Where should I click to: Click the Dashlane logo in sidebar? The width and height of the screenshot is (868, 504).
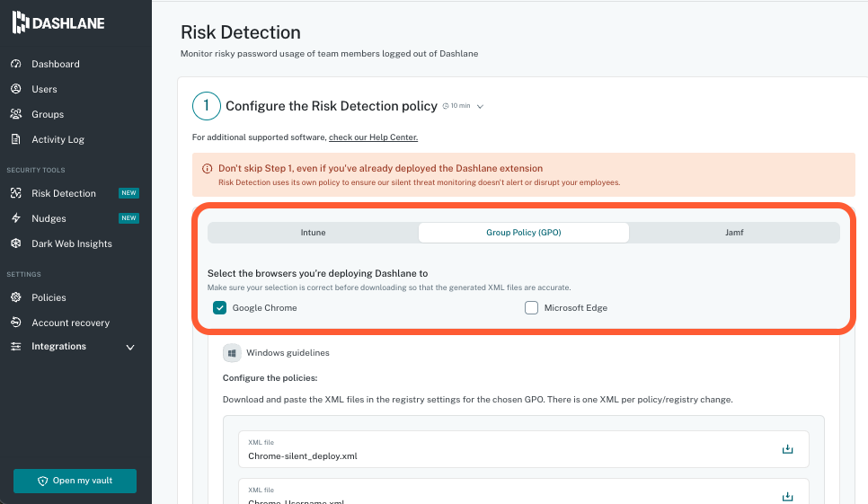coord(58,23)
